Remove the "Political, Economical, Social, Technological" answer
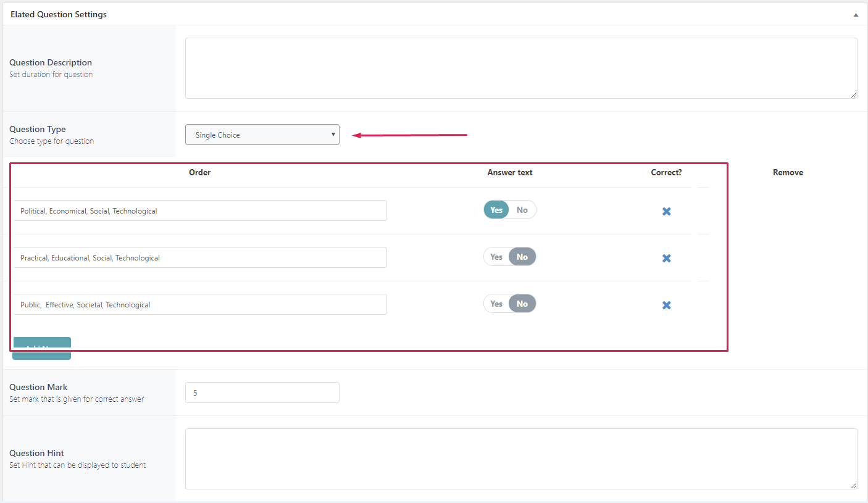Screen dimensions: 868x503 [x=666, y=211]
